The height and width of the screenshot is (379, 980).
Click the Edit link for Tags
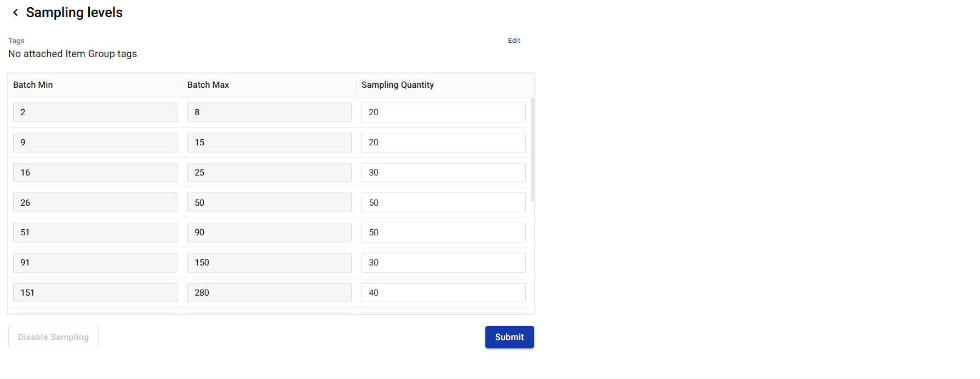point(514,41)
